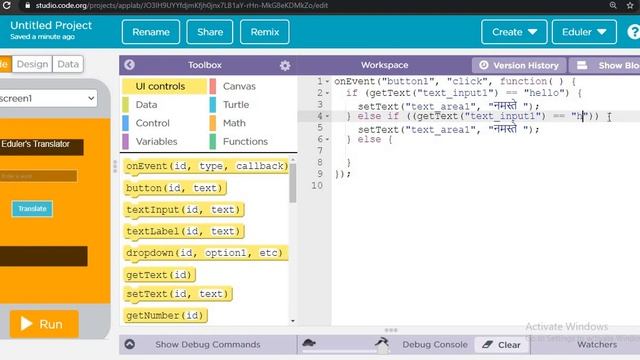The image size is (640, 360).
Task: Open Toolbox settings gear icon
Action: tap(285, 65)
